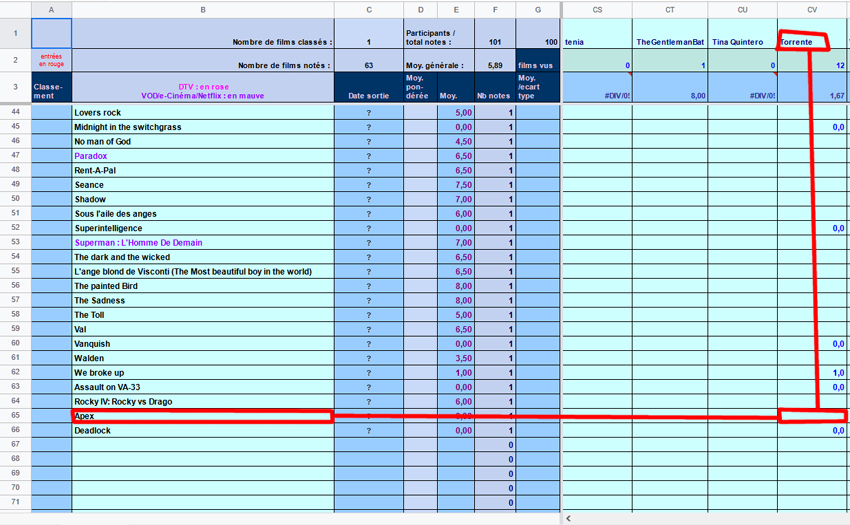Select the 'Classe-ment' header cell
The width and height of the screenshot is (850, 525).
51,87
